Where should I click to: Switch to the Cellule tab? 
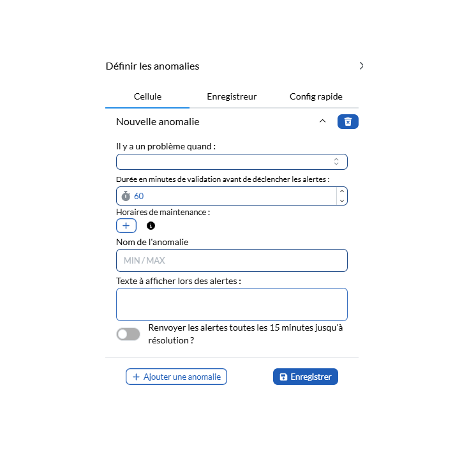click(x=147, y=97)
